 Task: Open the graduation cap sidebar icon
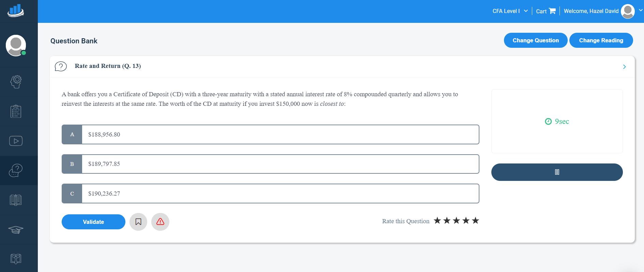point(16,230)
